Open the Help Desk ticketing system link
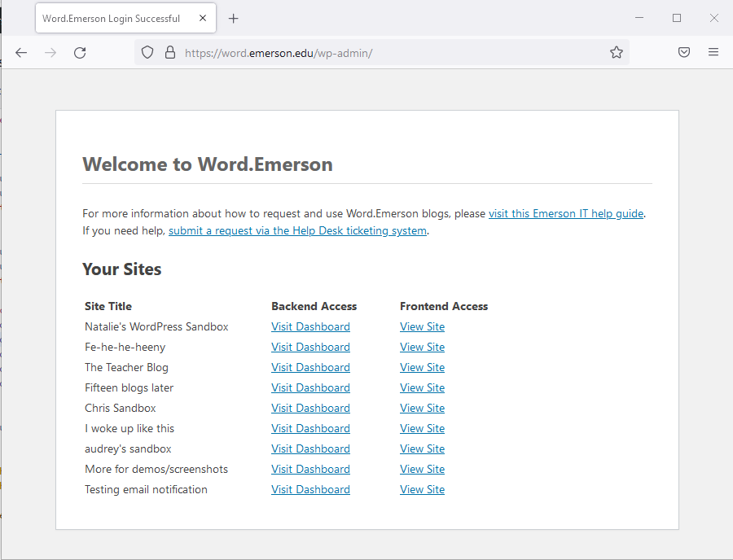733x560 pixels. point(297,230)
